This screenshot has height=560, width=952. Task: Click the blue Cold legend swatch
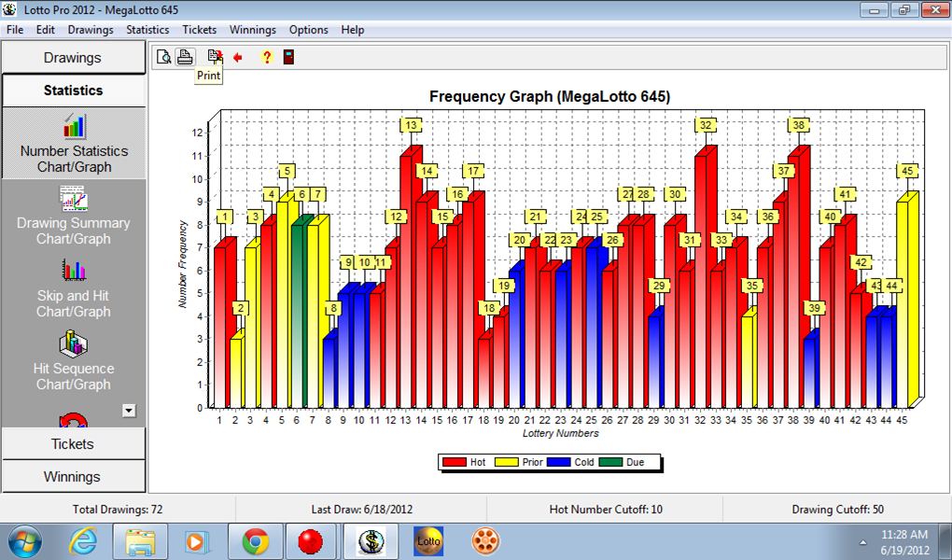(558, 462)
